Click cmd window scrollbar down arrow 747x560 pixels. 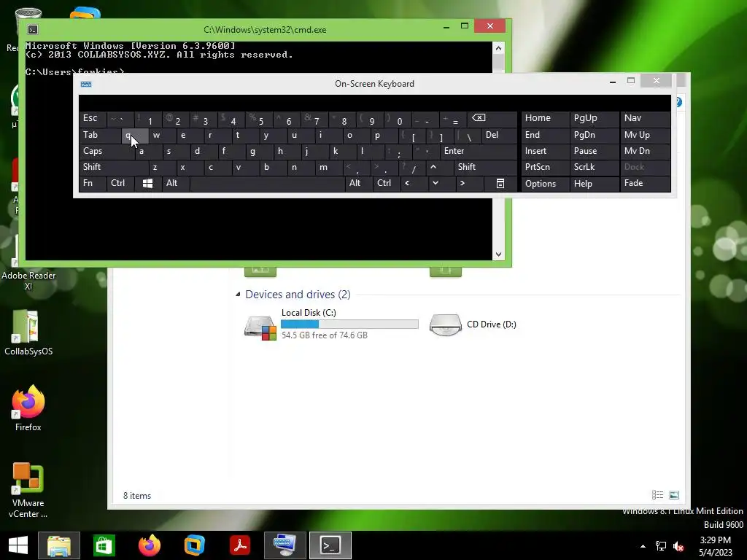[498, 254]
